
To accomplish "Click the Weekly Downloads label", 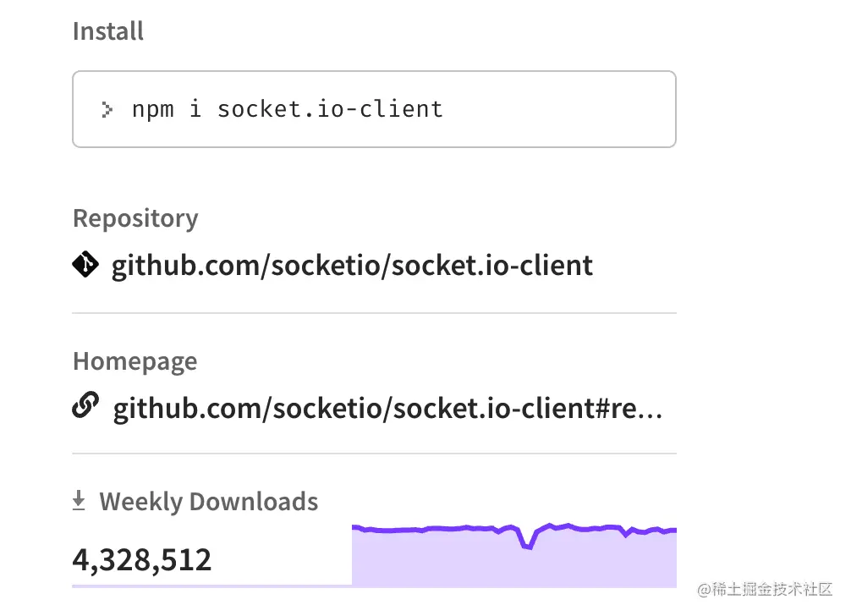I will 208,502.
